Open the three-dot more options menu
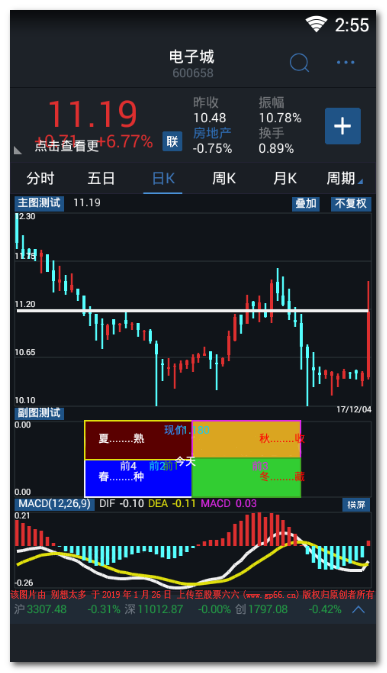This screenshot has height=673, width=387. (x=345, y=63)
